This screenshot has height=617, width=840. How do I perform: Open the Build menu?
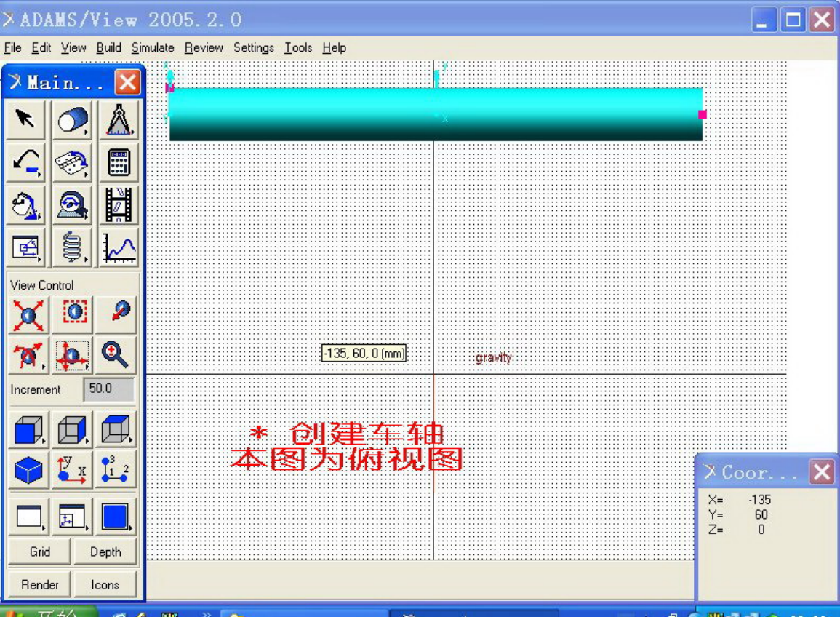(x=109, y=48)
